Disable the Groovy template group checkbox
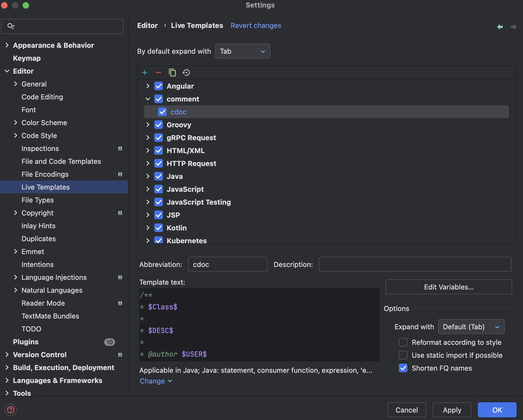Screen dimensions: 523x420 [x=159, y=125]
